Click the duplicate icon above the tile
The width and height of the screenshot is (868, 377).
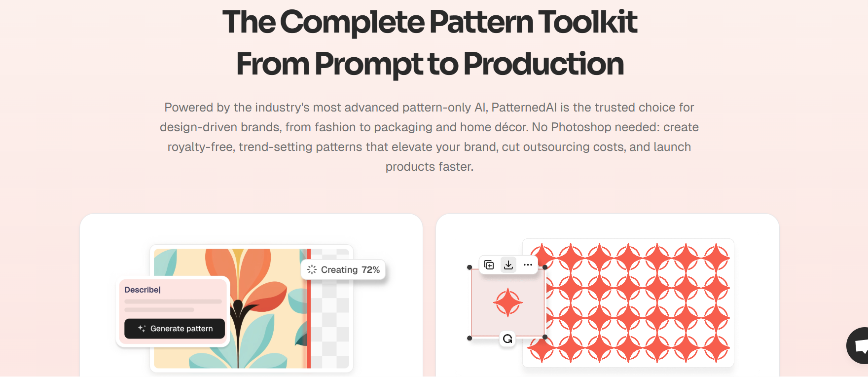[489, 265]
